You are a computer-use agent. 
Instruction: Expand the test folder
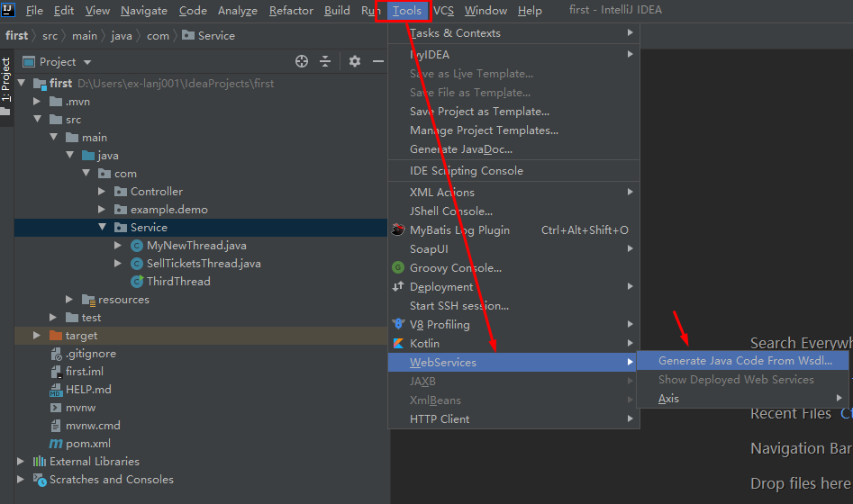coord(53,318)
